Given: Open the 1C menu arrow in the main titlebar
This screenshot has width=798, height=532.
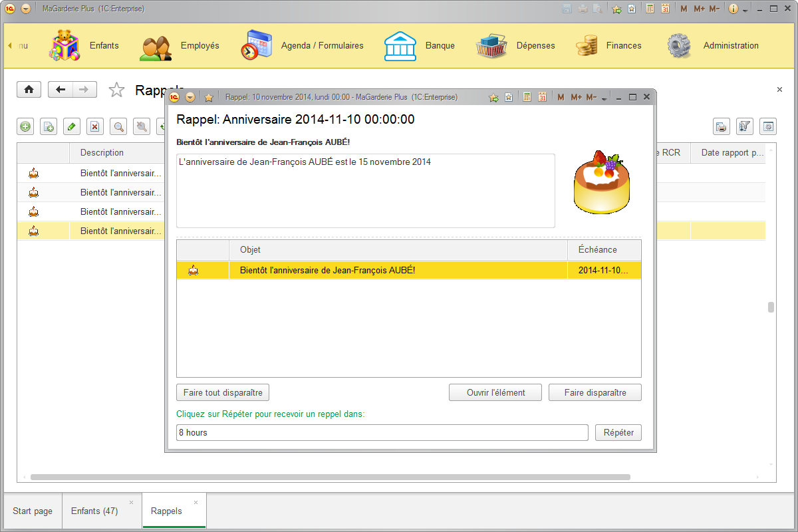Looking at the screenshot, I should (x=25, y=9).
